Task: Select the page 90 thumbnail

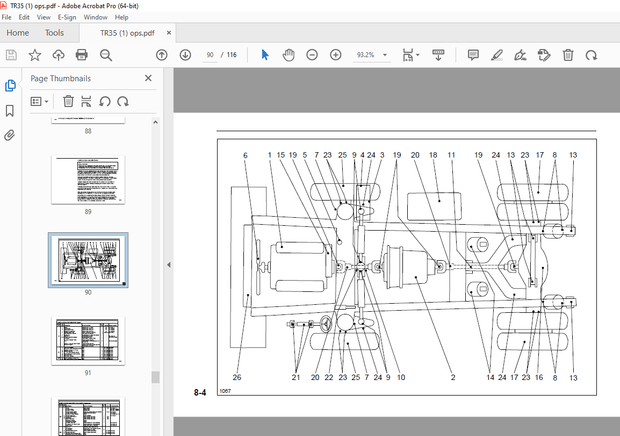Action: pos(88,260)
